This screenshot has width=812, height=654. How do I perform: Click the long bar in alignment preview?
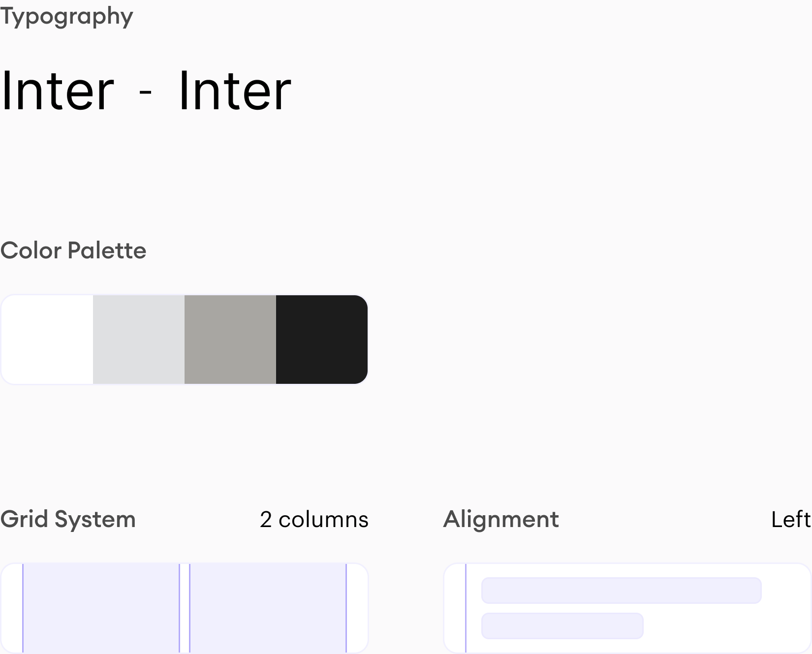coord(621,591)
